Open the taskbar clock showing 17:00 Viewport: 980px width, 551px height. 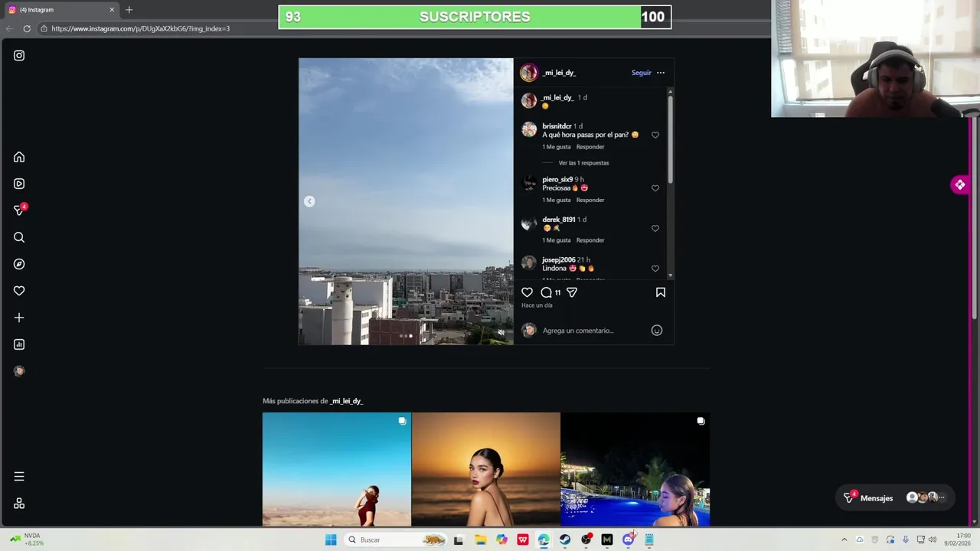(956, 540)
